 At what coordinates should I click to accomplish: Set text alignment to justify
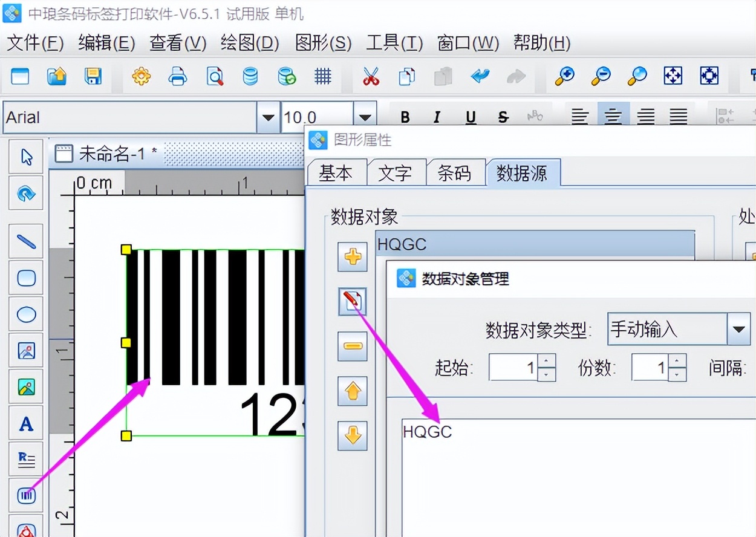click(x=679, y=116)
